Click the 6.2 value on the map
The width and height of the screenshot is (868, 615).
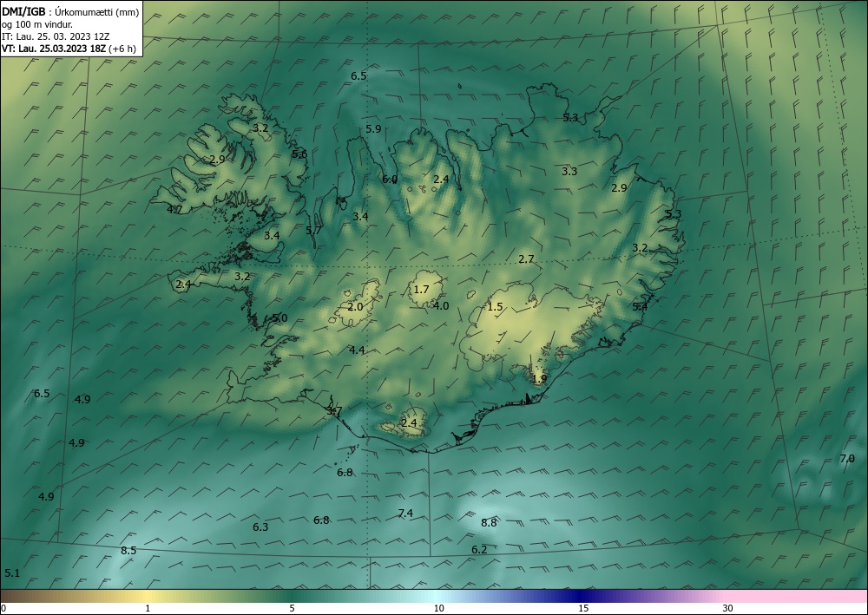[x=479, y=550]
